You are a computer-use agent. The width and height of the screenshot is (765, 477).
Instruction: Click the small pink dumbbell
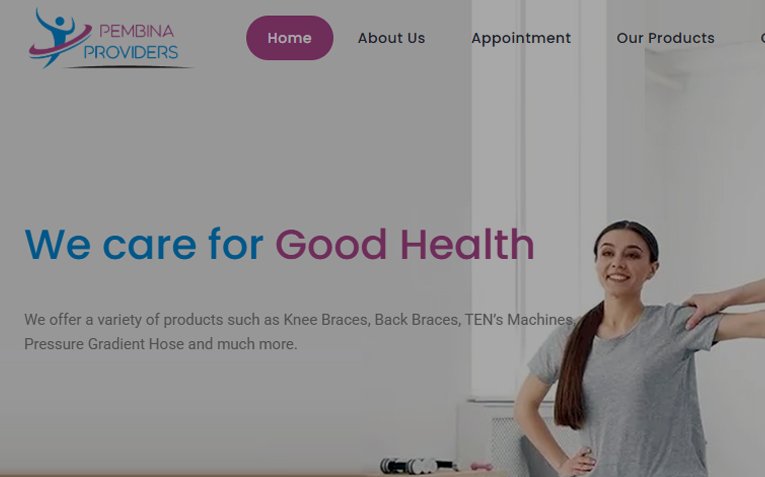(x=482, y=466)
